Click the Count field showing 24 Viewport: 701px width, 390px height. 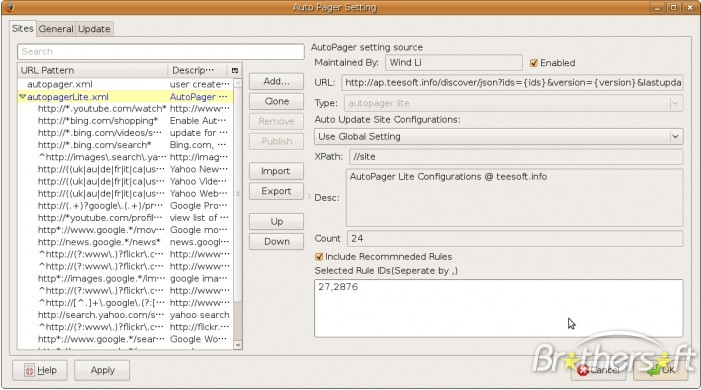515,238
